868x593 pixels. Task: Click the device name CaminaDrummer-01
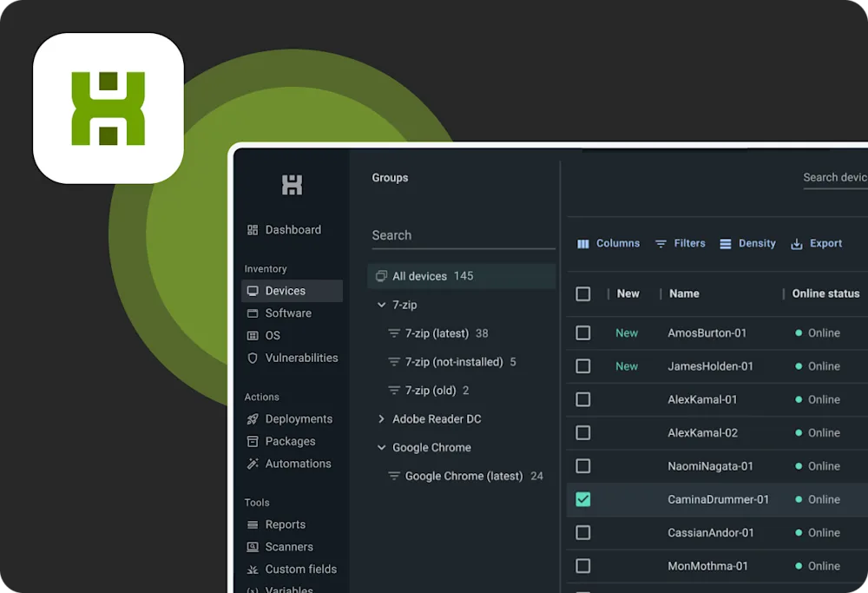pos(718,499)
